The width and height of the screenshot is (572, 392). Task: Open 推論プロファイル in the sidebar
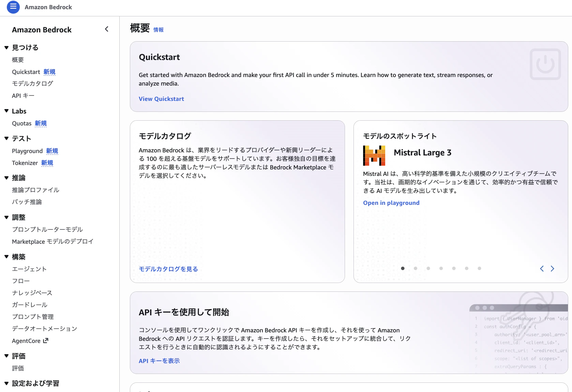tap(36, 190)
